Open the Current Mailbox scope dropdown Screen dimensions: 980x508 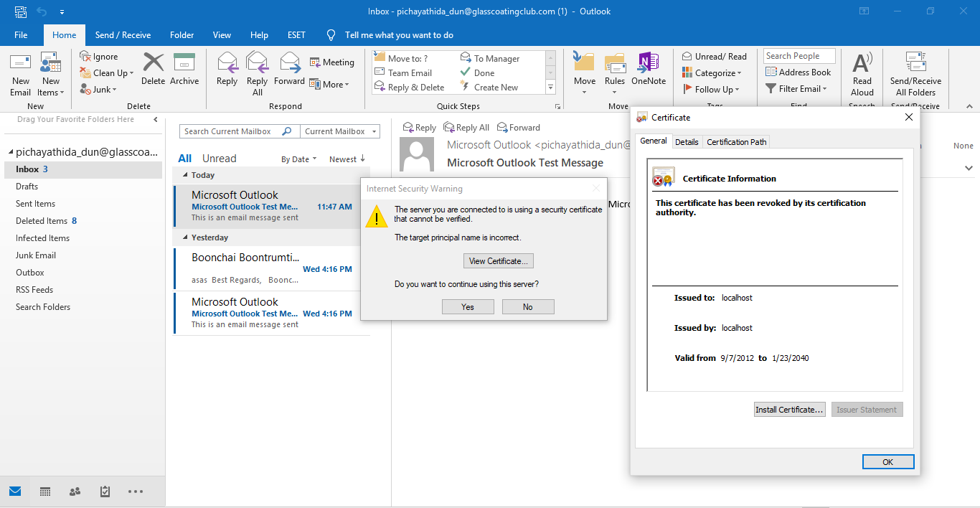click(340, 131)
